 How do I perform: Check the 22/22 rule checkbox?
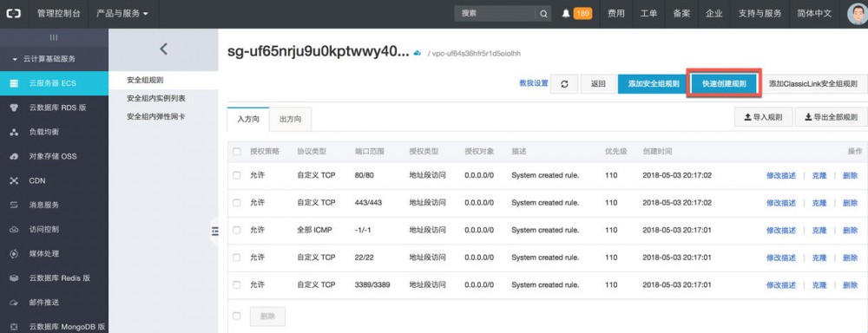237,258
